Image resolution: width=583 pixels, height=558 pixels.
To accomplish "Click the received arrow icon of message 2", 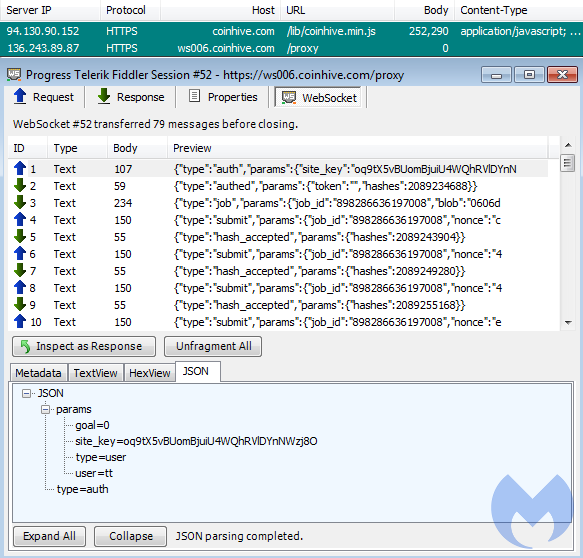I will [x=20, y=185].
